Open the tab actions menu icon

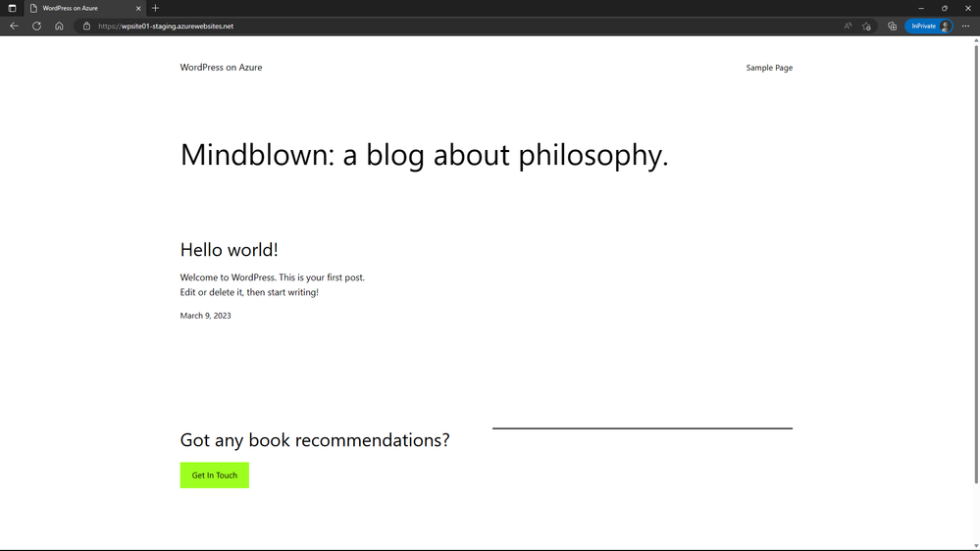tap(12, 8)
